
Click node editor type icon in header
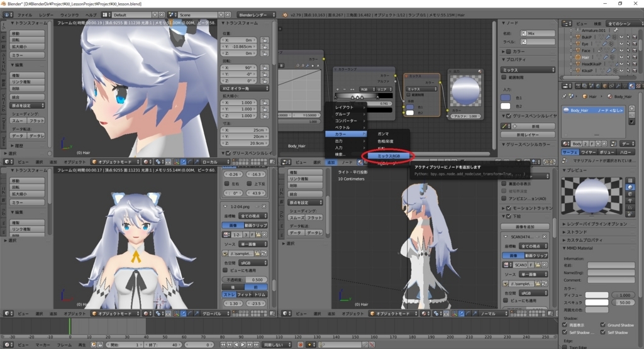[286, 162]
